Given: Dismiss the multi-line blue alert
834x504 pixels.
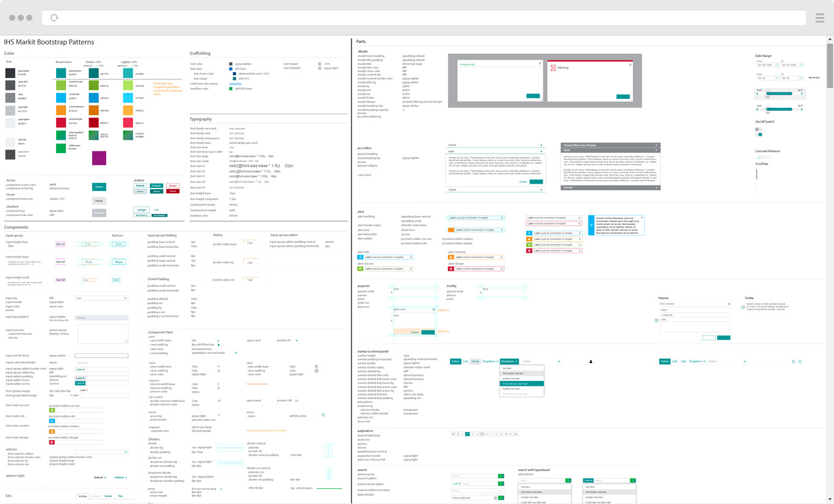Looking at the screenshot, I should pos(642,217).
